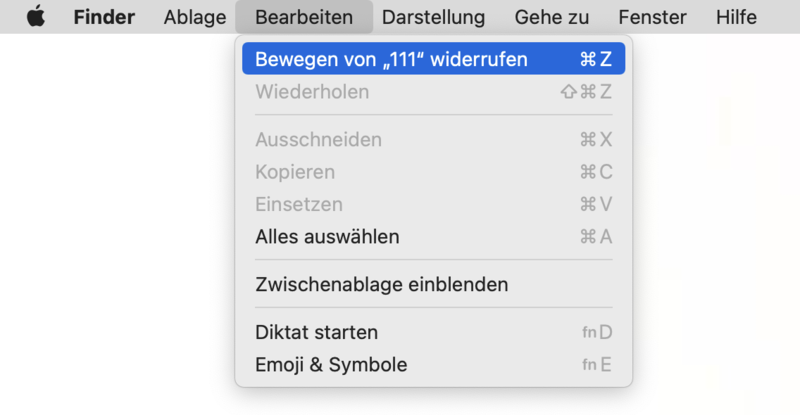Start dictation with Diktat starten
800x415 pixels.
click(x=316, y=332)
